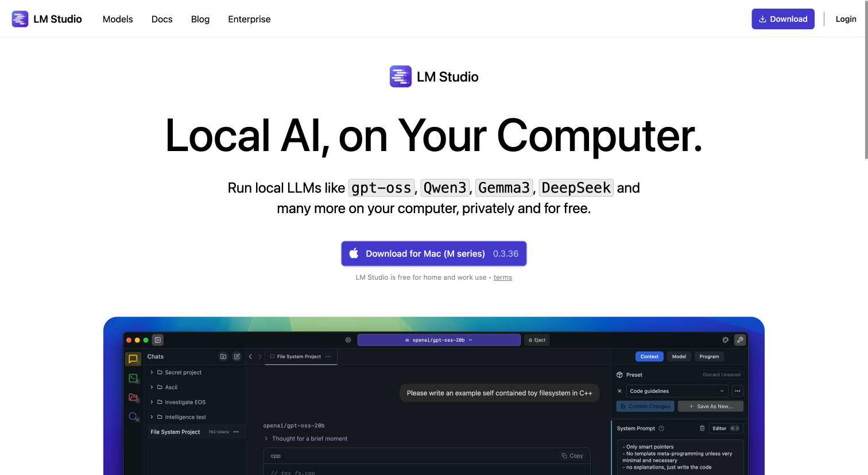This screenshot has width=868, height=475.
Task: Open My Models folder icon in sidebar
Action: point(133,397)
